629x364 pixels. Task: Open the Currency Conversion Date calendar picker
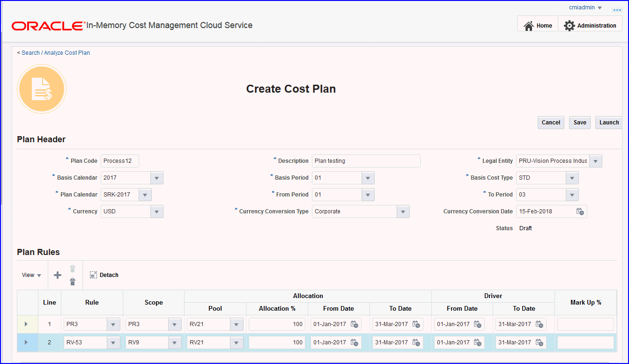pyautogui.click(x=580, y=211)
